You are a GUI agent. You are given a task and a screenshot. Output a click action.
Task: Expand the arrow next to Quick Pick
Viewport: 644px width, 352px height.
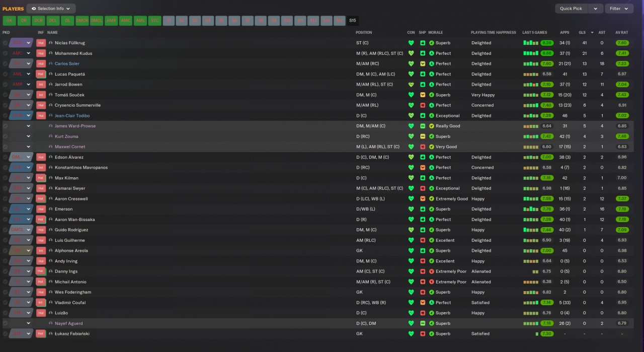tap(596, 9)
